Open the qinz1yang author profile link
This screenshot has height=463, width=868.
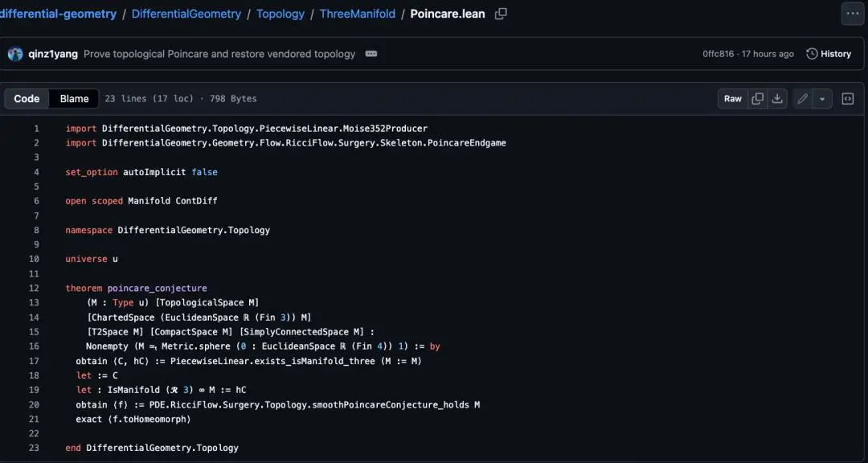[x=53, y=54]
